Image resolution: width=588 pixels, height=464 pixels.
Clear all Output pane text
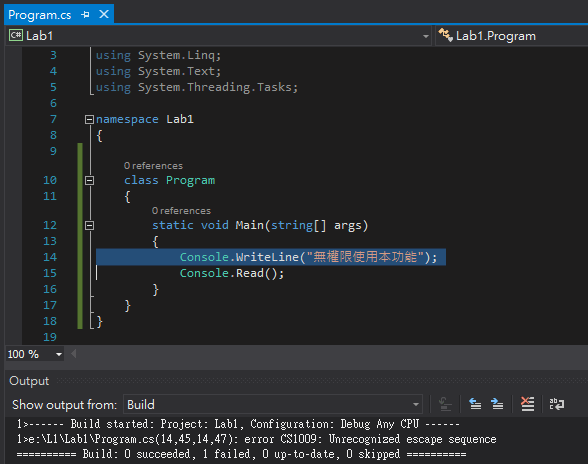pos(527,404)
